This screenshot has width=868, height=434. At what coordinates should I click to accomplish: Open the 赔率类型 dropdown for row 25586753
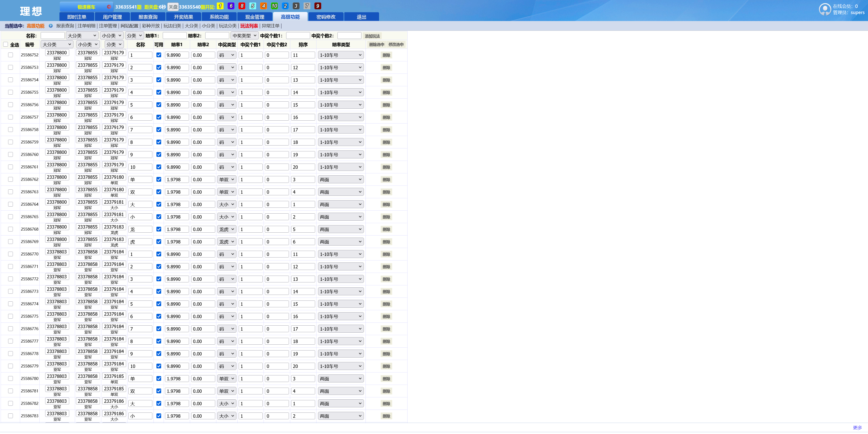pos(340,67)
